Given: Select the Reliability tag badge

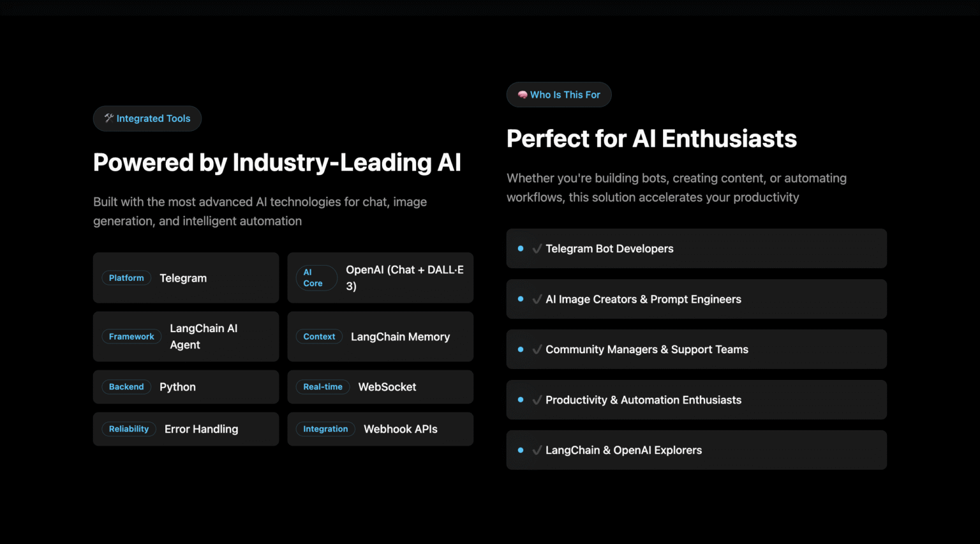Looking at the screenshot, I should tap(129, 429).
